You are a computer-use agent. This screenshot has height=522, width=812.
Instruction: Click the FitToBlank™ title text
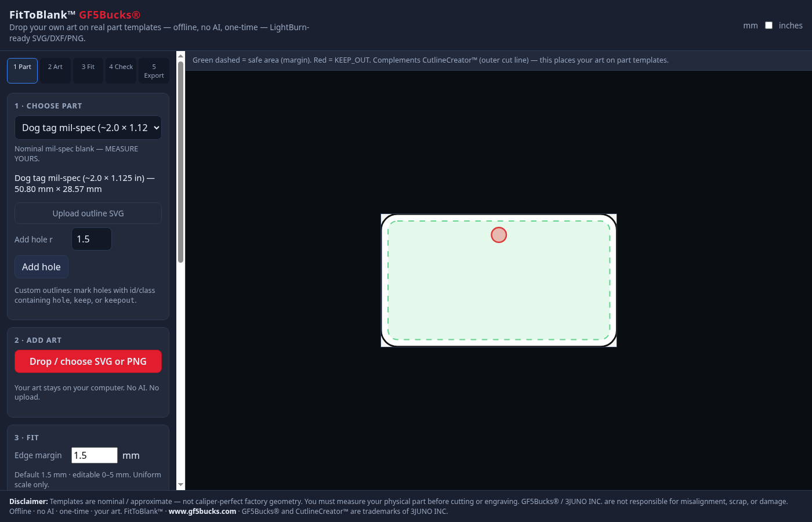42,15
